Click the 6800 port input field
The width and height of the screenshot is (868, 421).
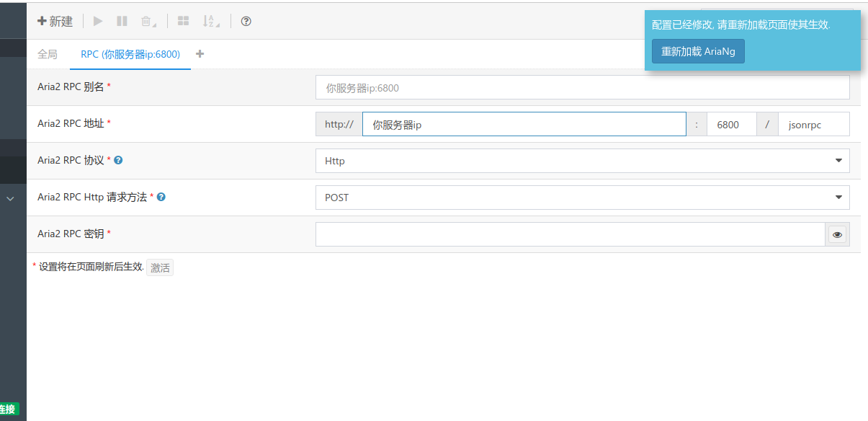(x=731, y=124)
